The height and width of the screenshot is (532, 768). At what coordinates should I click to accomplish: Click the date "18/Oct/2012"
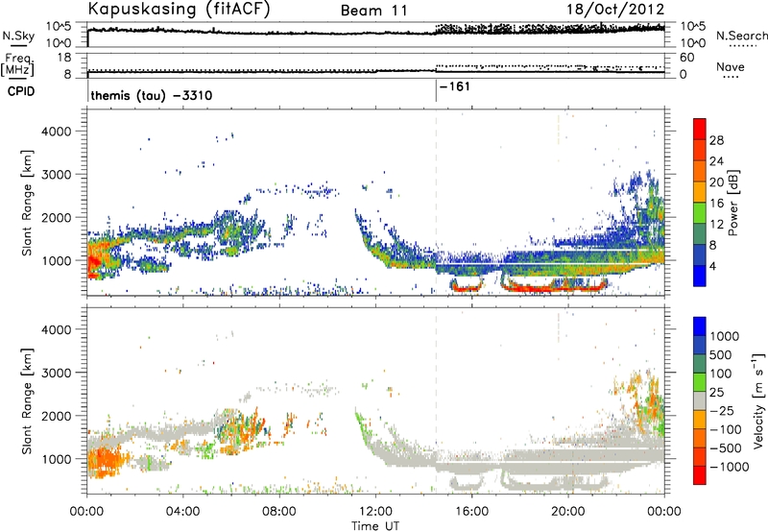[x=615, y=10]
